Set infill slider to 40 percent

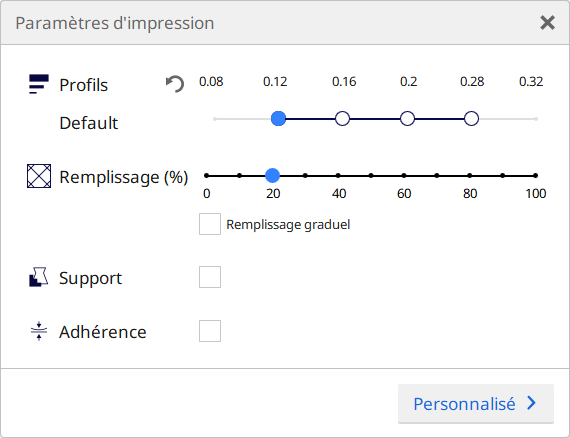tap(338, 176)
